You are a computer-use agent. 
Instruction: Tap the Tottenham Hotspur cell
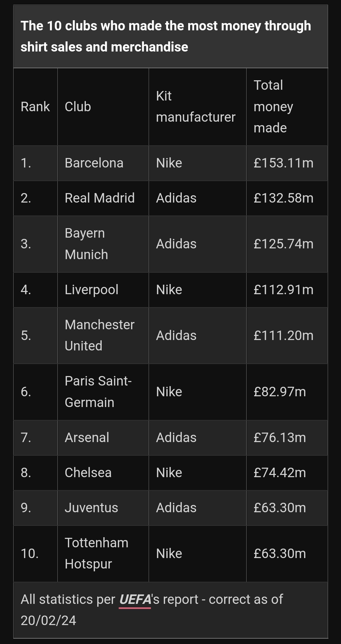103,554
